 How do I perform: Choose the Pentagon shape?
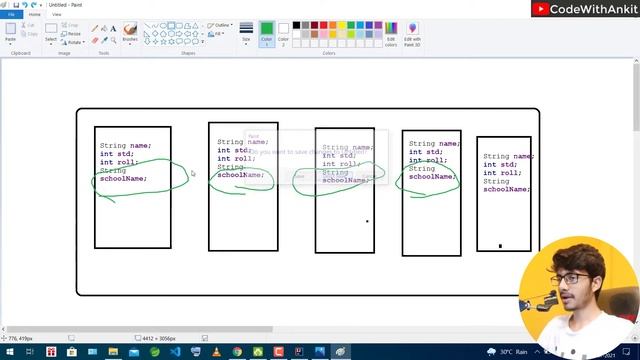[163, 33]
